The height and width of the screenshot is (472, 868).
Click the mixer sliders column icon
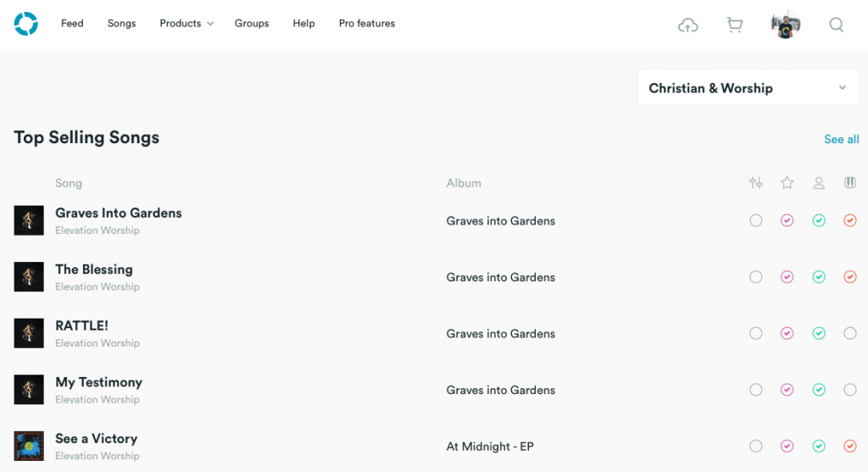pyautogui.click(x=755, y=182)
